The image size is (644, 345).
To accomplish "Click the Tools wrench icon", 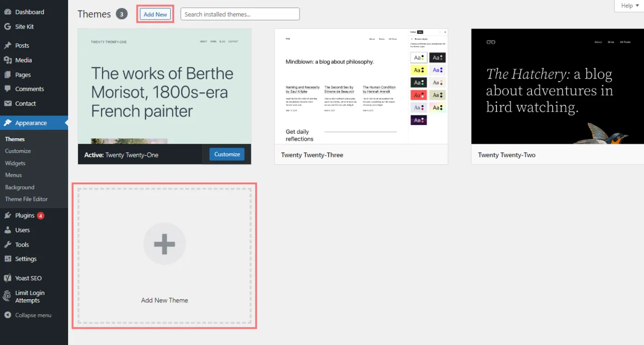I will 7,244.
